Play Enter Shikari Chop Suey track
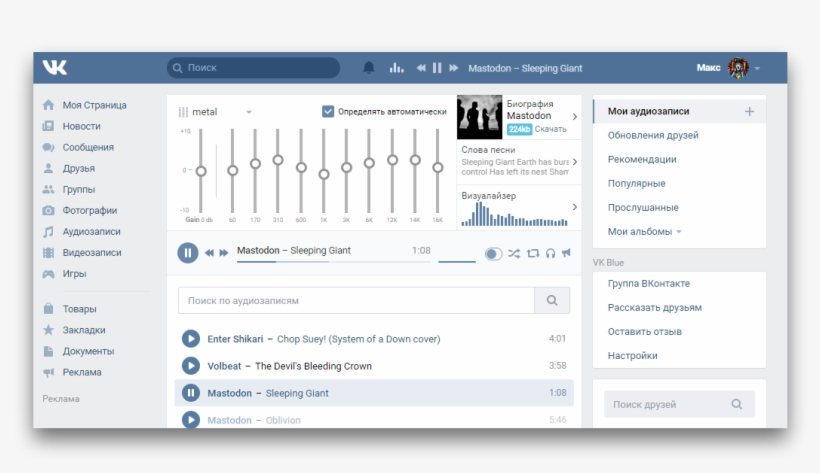The height and width of the screenshot is (473, 820). point(191,339)
